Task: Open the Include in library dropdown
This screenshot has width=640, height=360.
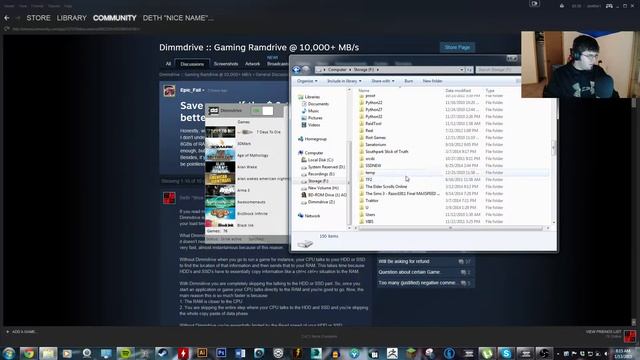Action: coord(344,81)
